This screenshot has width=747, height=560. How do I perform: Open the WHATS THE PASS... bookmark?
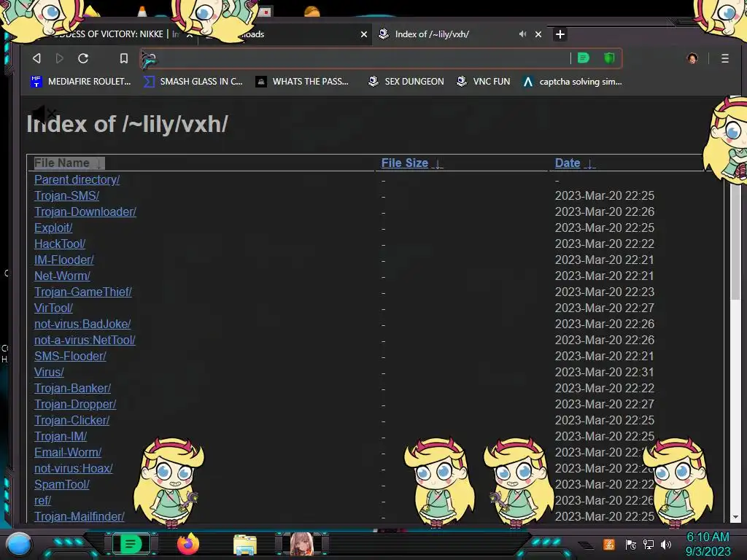(302, 82)
